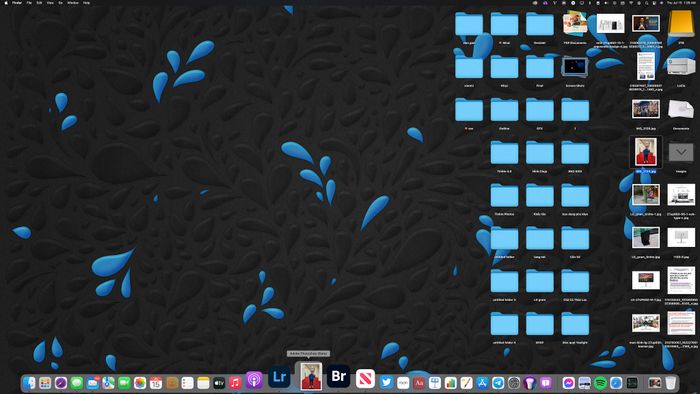Open the View menu
This screenshot has height=394, width=700.
click(50, 3)
